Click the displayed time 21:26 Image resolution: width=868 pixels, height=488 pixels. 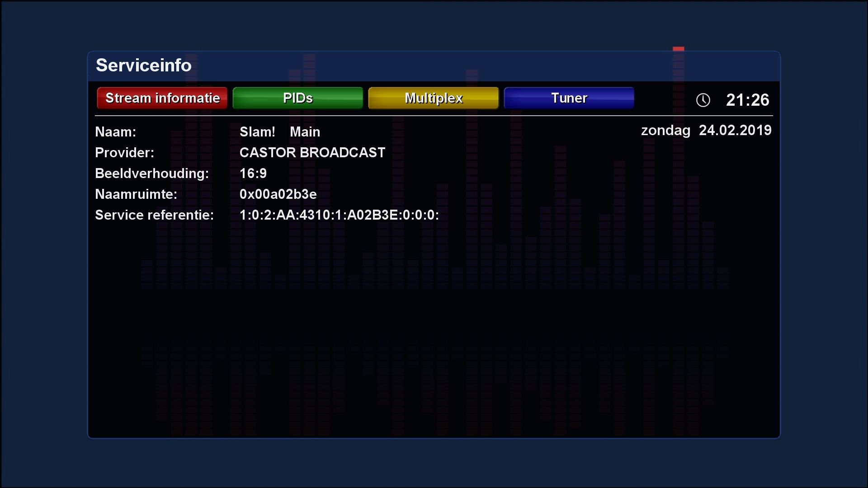pos(747,100)
